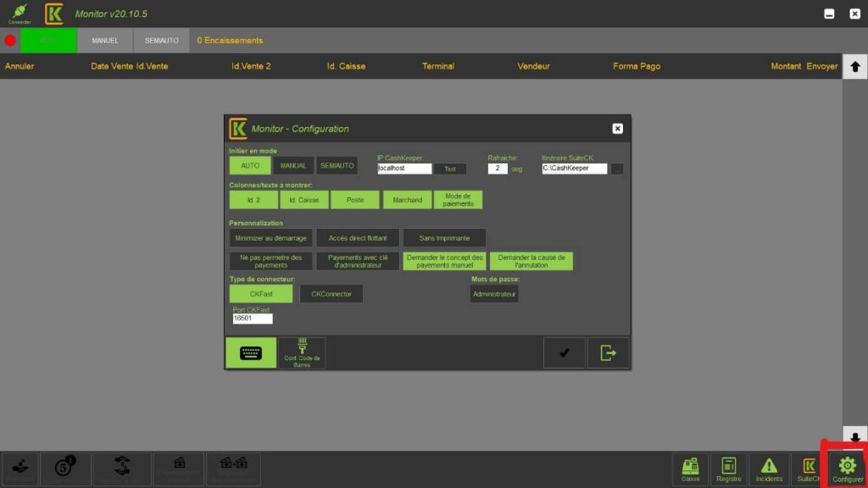Image resolution: width=868 pixels, height=488 pixels.
Task: Open the Configurer gear icon
Action: 847,469
